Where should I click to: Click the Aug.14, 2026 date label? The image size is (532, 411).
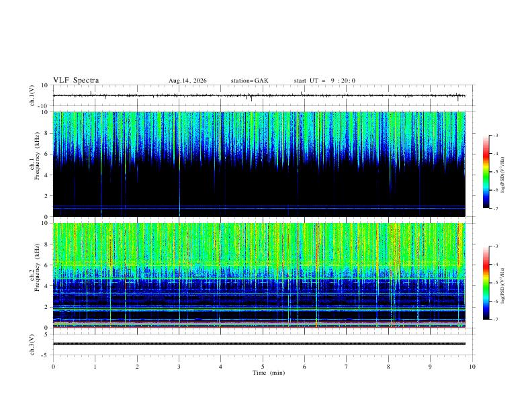[x=187, y=81]
